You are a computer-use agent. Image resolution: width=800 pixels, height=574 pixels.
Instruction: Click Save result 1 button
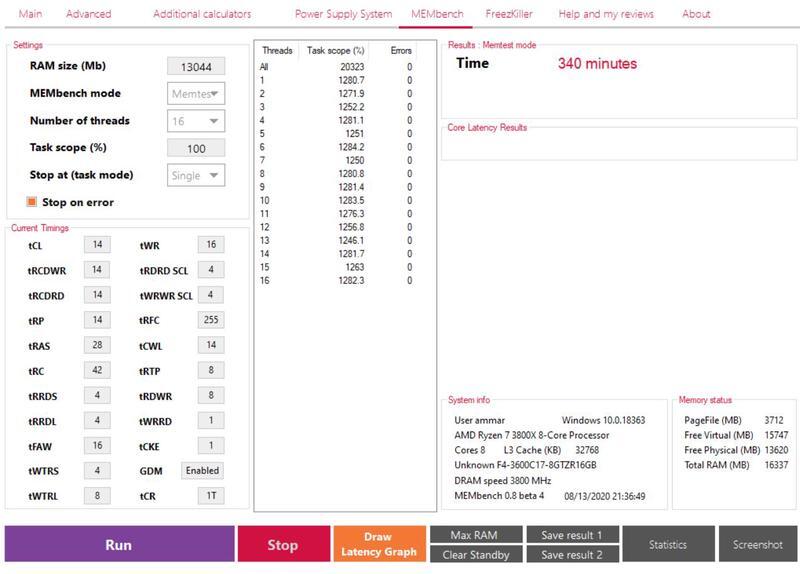click(571, 535)
